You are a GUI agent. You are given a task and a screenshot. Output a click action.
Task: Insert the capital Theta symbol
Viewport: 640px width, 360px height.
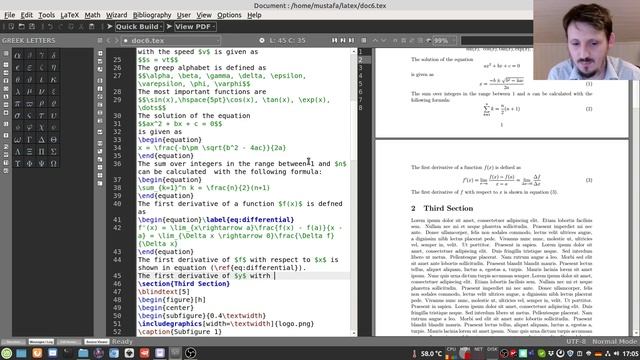(x=53, y=140)
